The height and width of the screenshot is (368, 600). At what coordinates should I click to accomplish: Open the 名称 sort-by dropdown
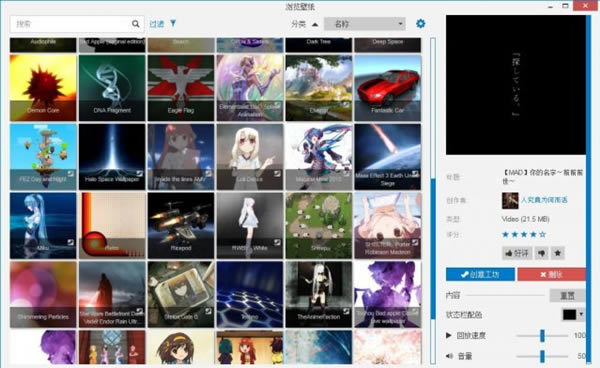[x=365, y=24]
